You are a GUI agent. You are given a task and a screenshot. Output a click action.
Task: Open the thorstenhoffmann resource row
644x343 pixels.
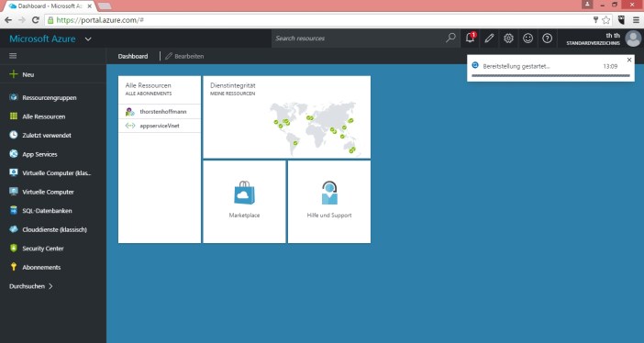click(160, 111)
